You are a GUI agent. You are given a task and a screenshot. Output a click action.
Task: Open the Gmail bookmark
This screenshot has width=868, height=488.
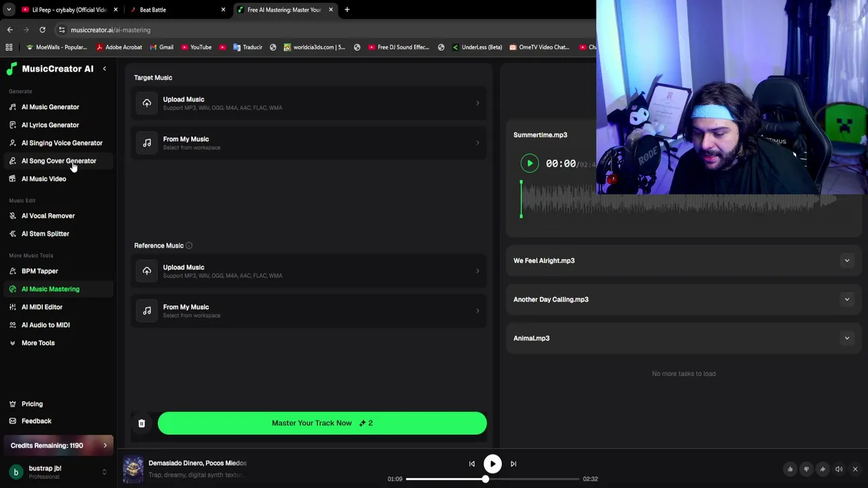pos(161,47)
